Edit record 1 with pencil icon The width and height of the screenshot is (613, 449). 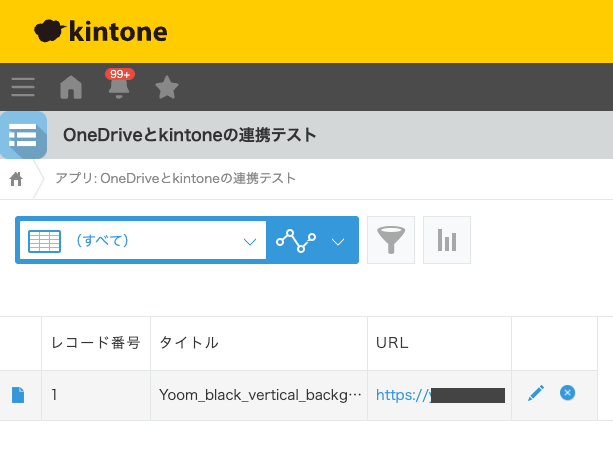(536, 393)
